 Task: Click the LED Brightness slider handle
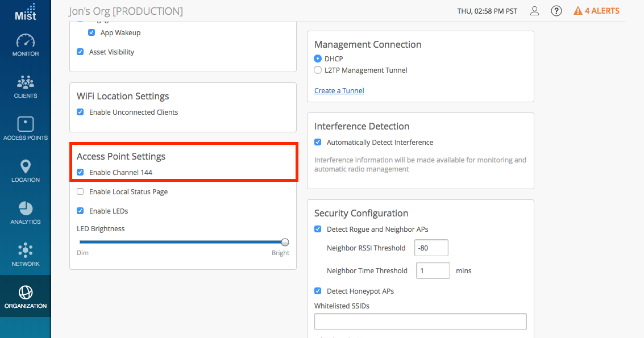click(x=285, y=242)
